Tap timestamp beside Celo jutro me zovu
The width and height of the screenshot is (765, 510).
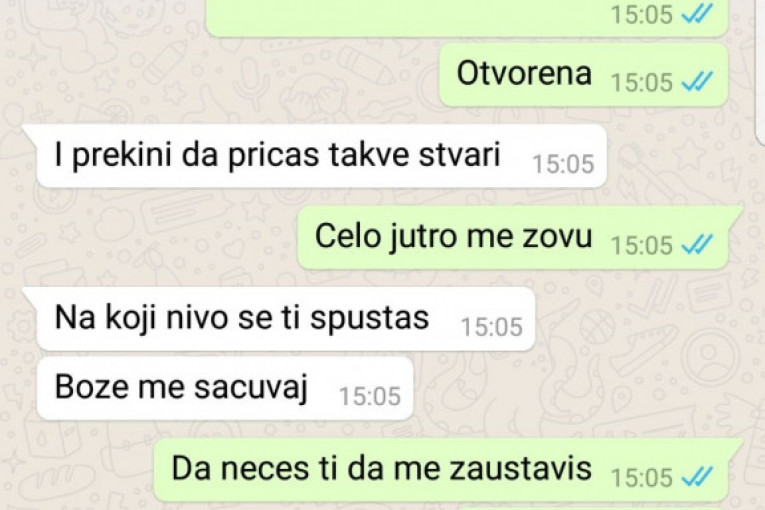(642, 245)
